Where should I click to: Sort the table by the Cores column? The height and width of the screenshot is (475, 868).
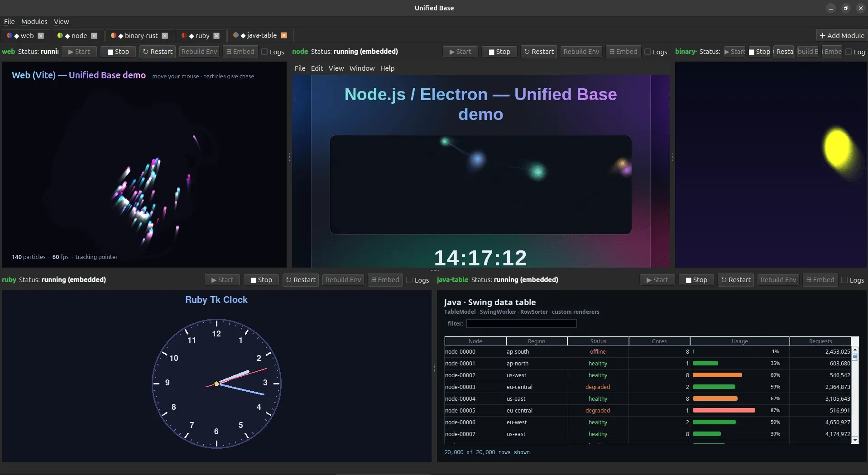coord(659,341)
